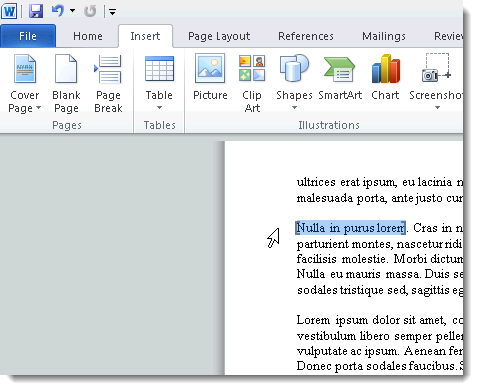Click the Screenshot camera icon
Viewport: 478px width, 390px height.
click(x=437, y=68)
